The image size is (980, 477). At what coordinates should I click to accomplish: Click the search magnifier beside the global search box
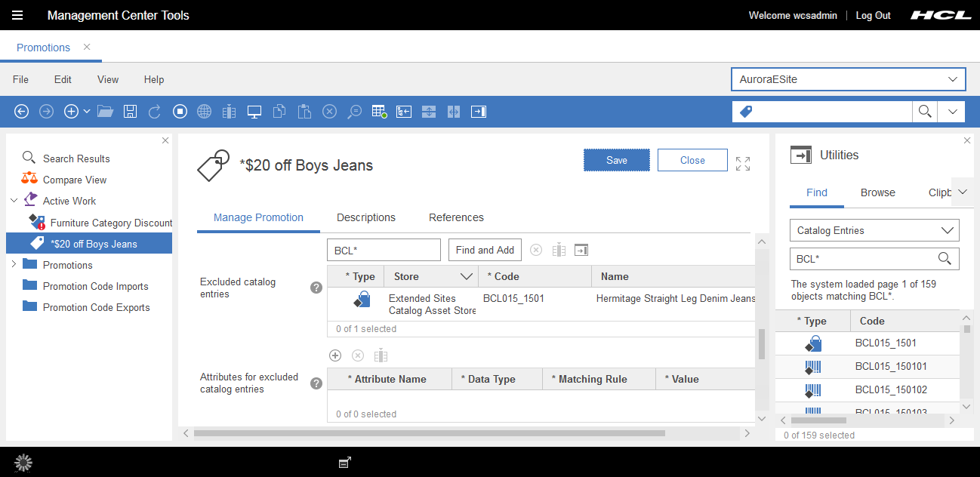(924, 111)
